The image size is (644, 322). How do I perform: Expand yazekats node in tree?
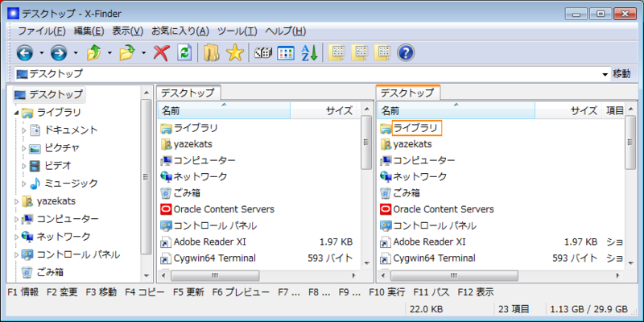click(16, 202)
